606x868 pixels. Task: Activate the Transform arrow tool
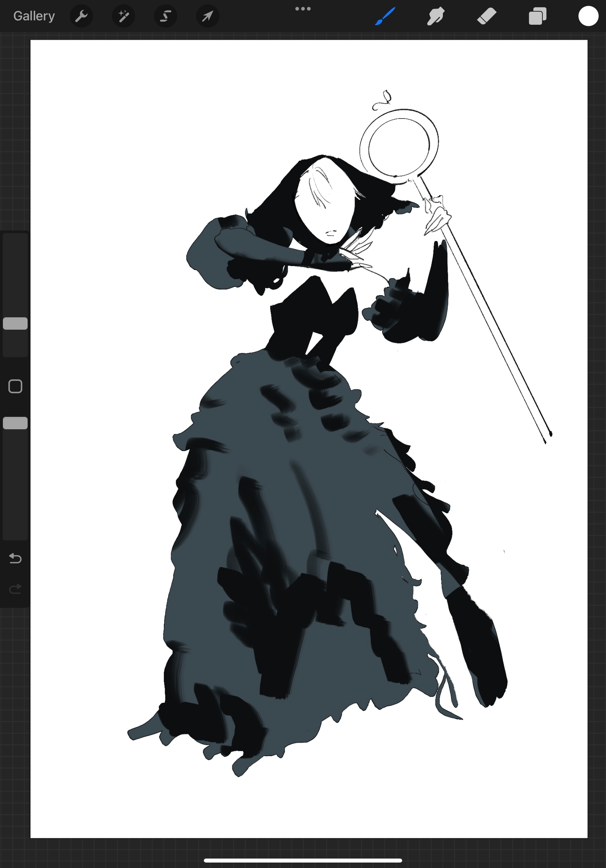[207, 16]
